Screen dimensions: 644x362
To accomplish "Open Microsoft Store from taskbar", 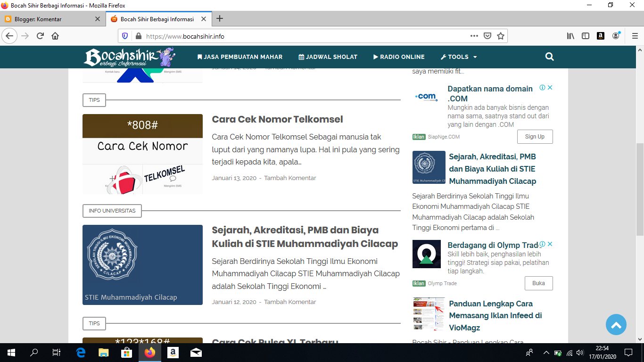I will point(127,352).
